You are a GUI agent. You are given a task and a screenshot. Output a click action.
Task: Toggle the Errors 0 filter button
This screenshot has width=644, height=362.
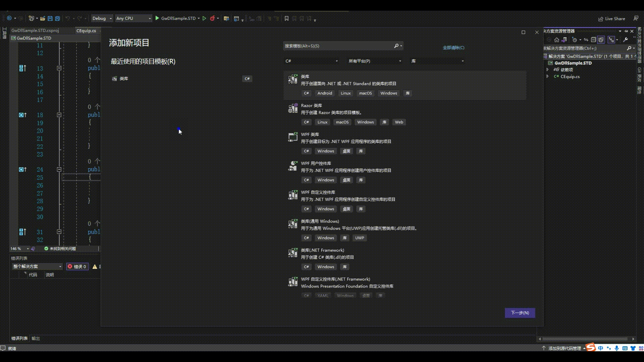coord(77,266)
